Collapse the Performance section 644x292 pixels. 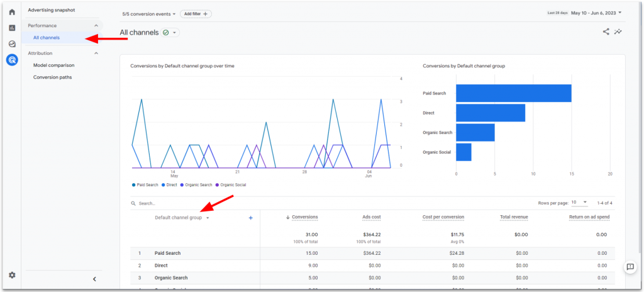[x=96, y=26]
